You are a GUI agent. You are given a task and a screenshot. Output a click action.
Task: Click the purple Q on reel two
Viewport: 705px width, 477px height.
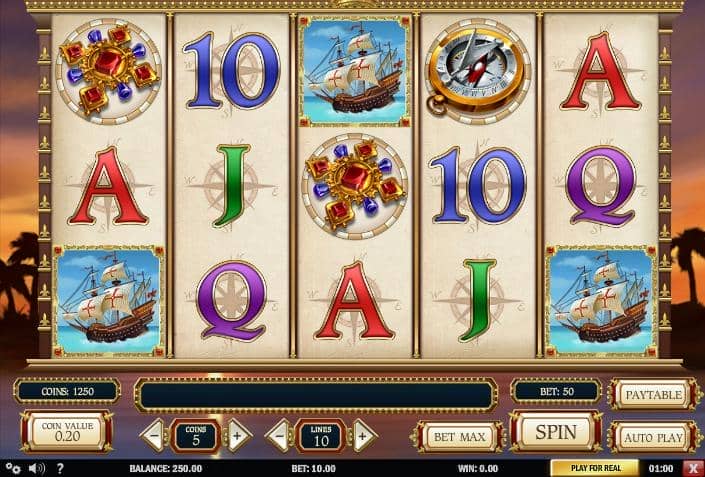(231, 300)
